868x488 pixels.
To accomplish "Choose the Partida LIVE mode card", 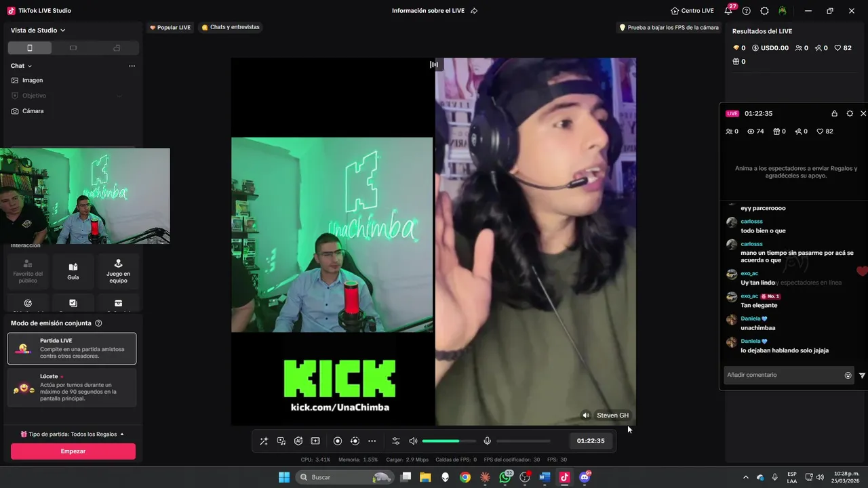I will (72, 348).
